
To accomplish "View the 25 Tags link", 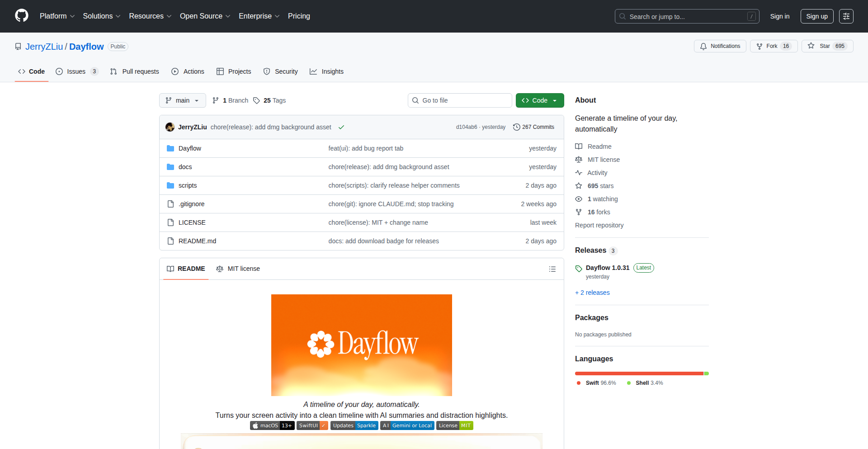I will coord(269,100).
